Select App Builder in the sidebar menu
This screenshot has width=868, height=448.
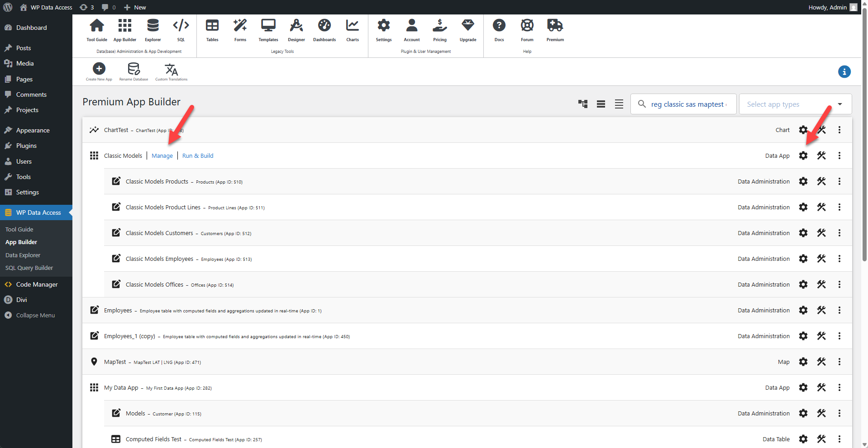coord(21,242)
